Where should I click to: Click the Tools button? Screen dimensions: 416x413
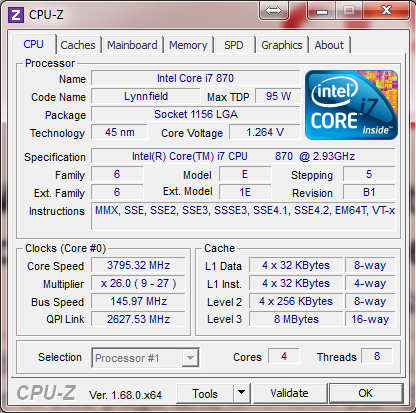205,393
